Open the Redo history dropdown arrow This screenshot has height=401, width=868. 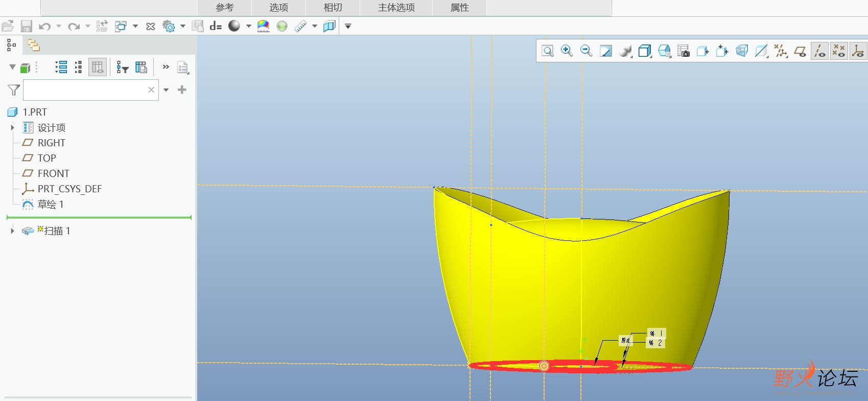[x=88, y=26]
